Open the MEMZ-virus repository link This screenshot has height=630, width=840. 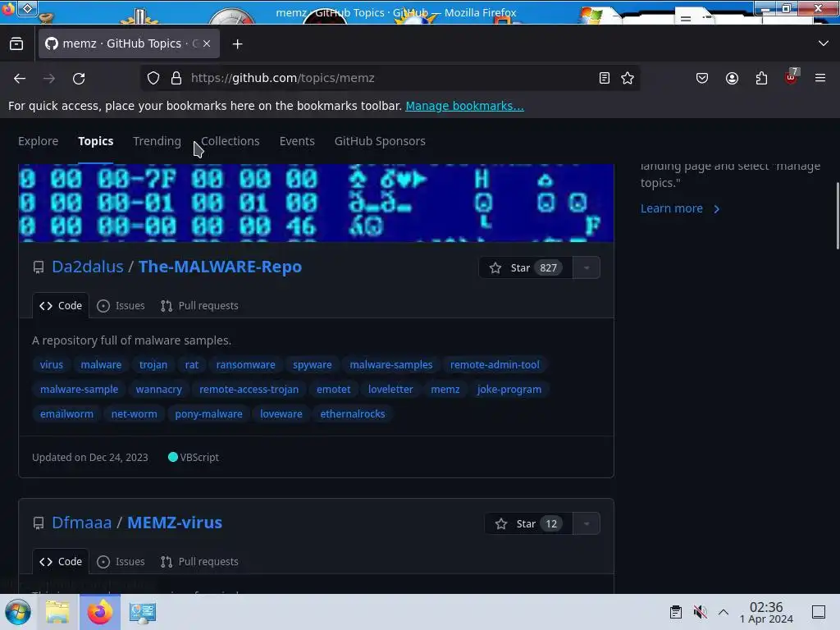tap(175, 523)
